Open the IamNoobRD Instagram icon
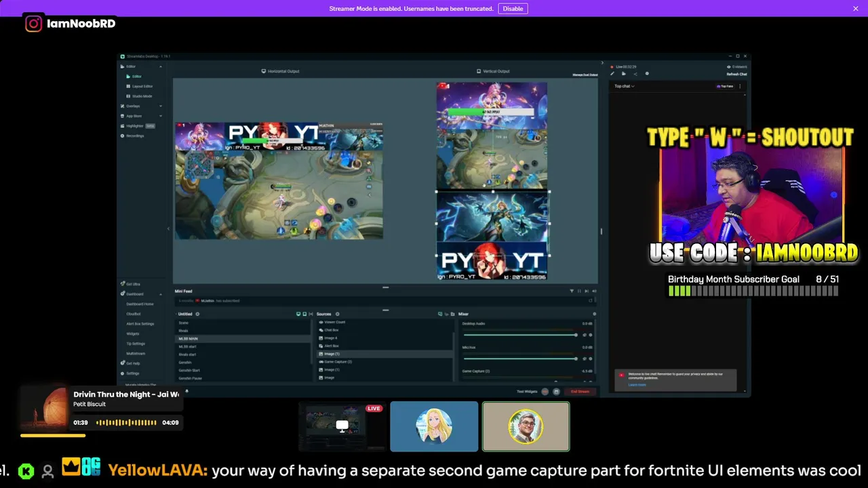Image resolution: width=868 pixels, height=488 pixels. tap(33, 24)
